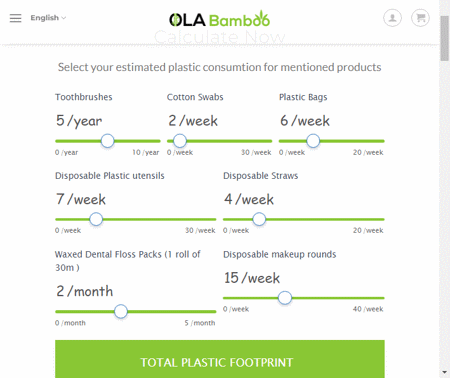
Task: Click the 10 /year end of Toothbrushes track
Action: [159, 141]
